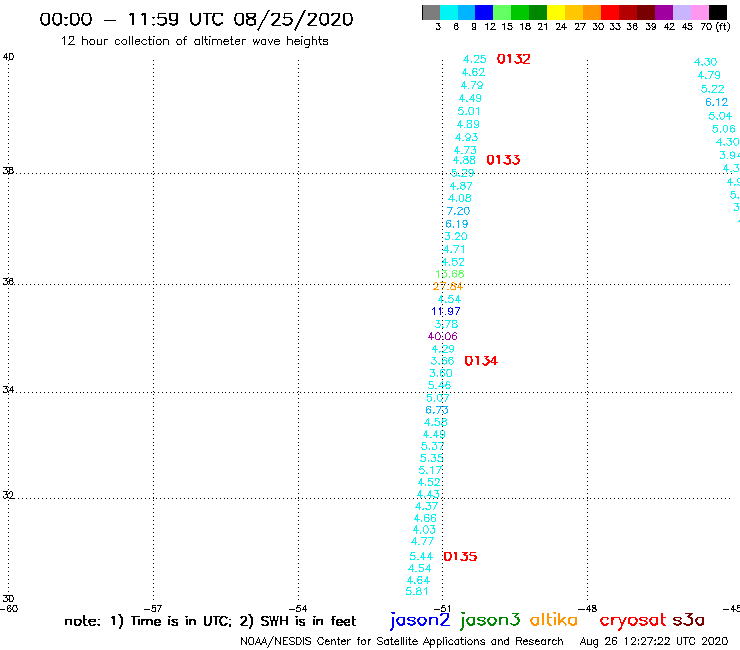The image size is (740, 650).
Task: Select the black swatch at the legend end
Action: (x=717, y=12)
